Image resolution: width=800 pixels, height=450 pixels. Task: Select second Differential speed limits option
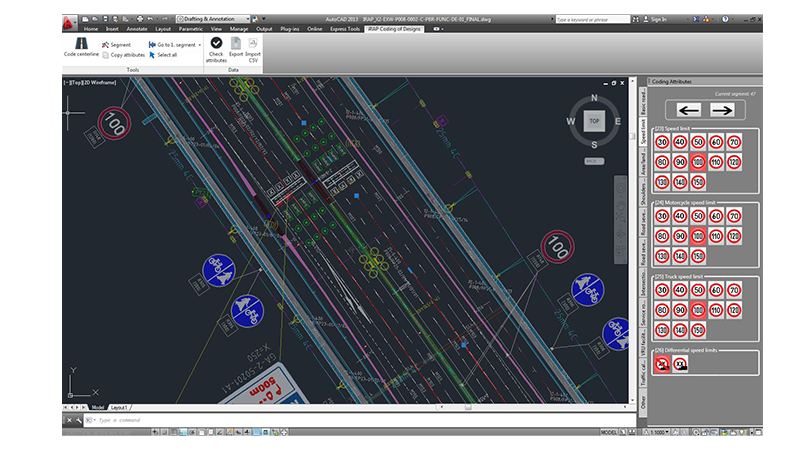pyautogui.click(x=680, y=364)
